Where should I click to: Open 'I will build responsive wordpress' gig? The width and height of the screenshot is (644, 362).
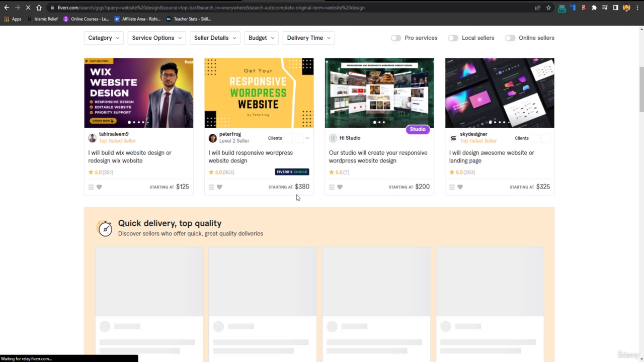click(251, 157)
